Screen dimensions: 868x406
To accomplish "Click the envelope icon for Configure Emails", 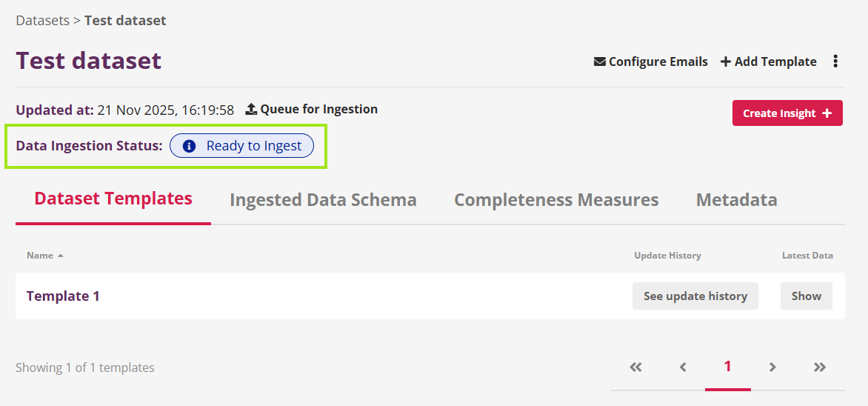I will 600,62.
